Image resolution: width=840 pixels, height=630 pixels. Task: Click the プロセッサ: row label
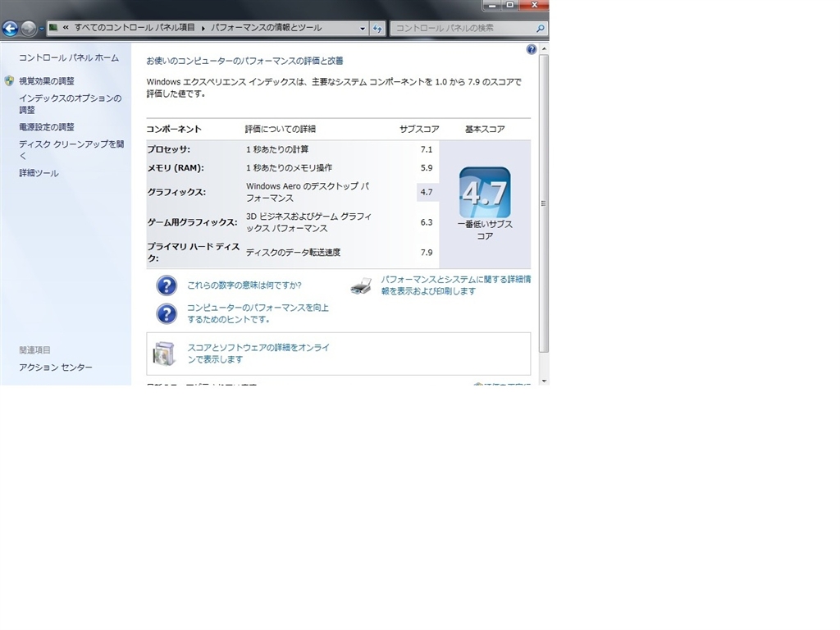(169, 149)
